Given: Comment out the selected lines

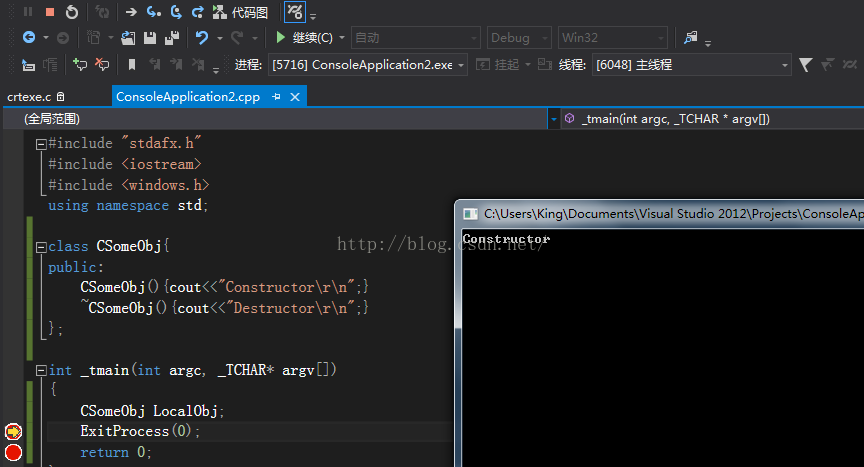Looking at the screenshot, I should pyautogui.click(x=80, y=65).
